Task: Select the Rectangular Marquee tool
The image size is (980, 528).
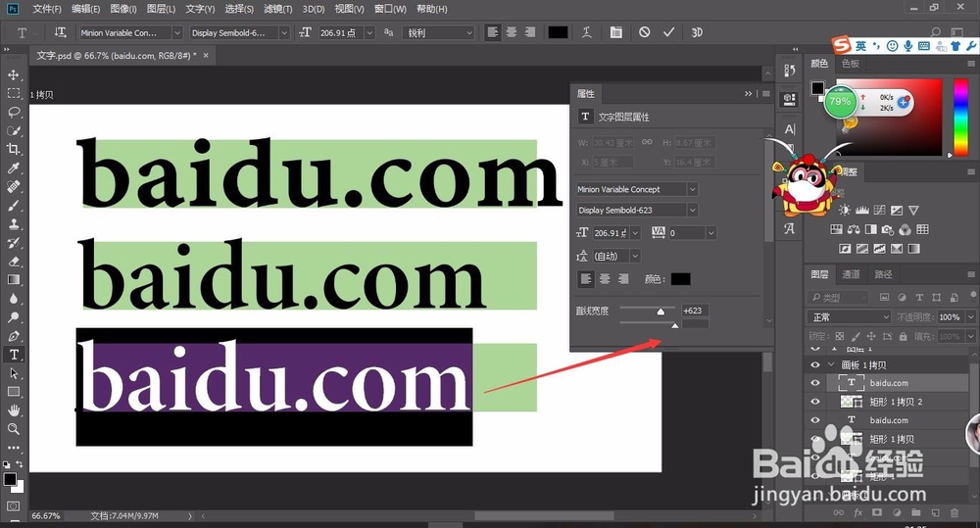Action: (x=13, y=94)
